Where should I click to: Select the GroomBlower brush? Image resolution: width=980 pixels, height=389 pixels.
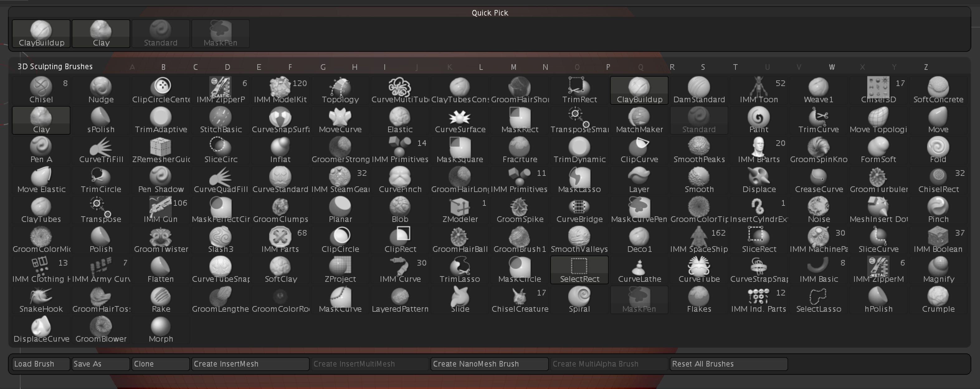[101, 330]
